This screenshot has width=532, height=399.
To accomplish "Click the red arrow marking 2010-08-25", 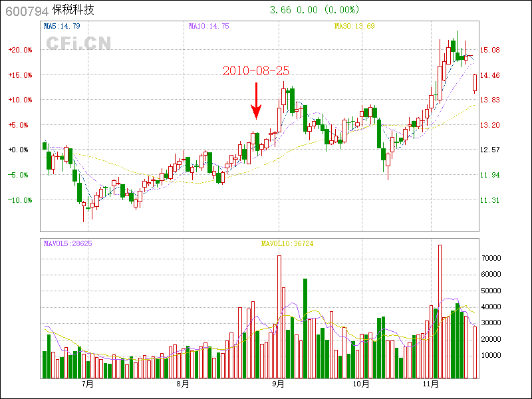I will [256, 100].
